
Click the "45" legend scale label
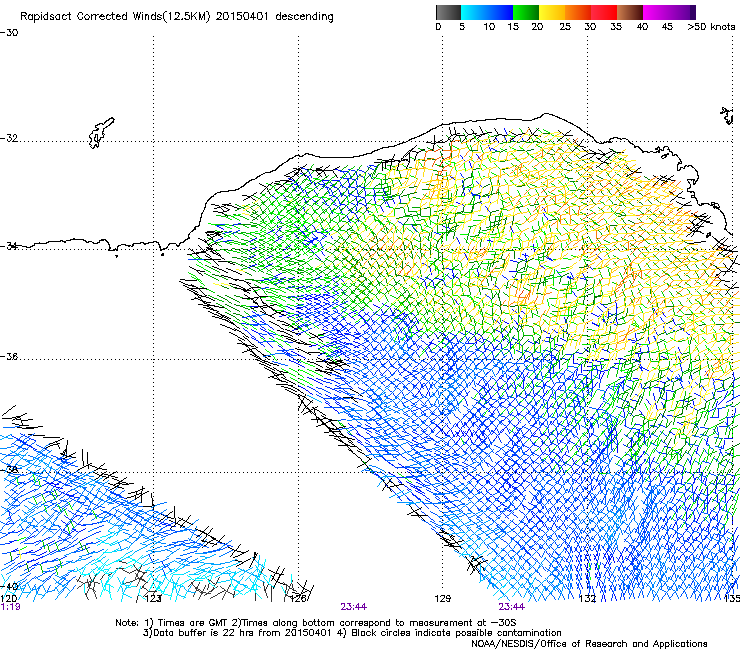coord(667,27)
